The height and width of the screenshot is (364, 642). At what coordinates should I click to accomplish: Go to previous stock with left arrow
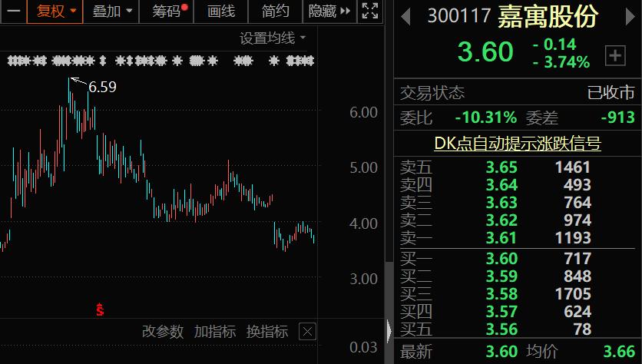[x=405, y=17]
